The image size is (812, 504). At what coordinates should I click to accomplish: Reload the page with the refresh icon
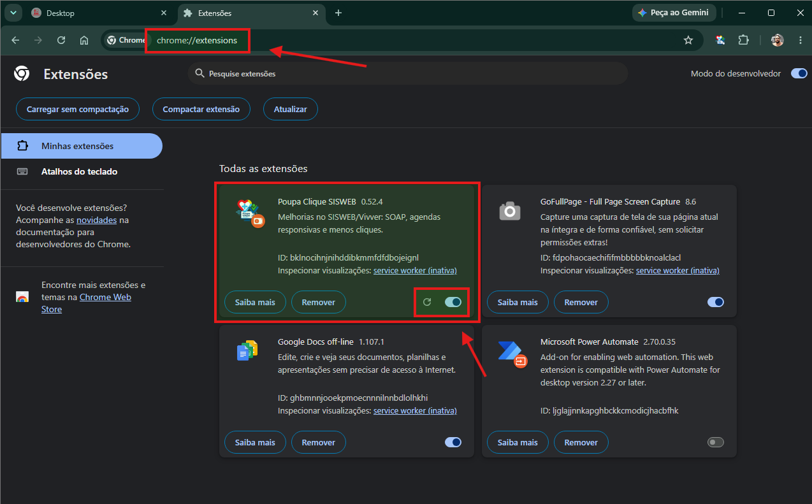[x=61, y=40]
